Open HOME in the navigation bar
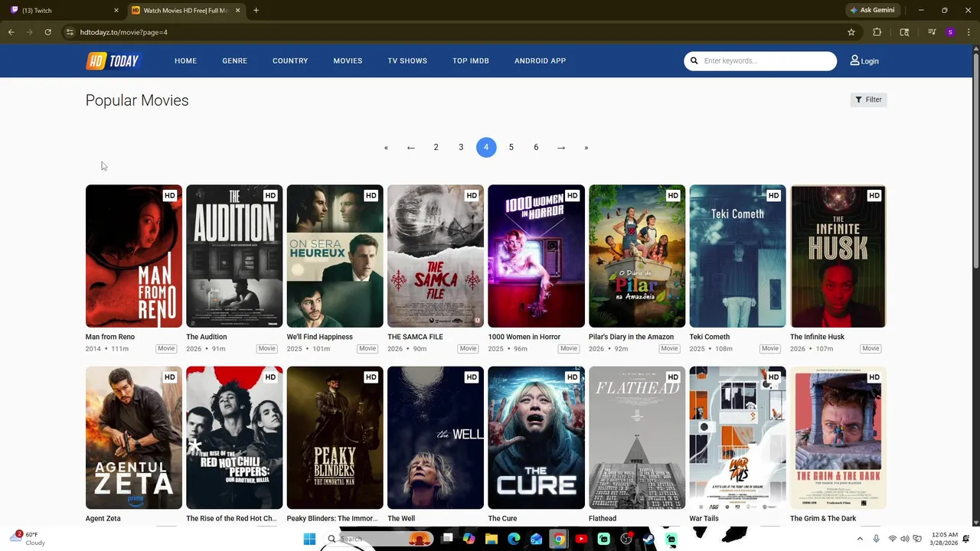 pyautogui.click(x=185, y=60)
